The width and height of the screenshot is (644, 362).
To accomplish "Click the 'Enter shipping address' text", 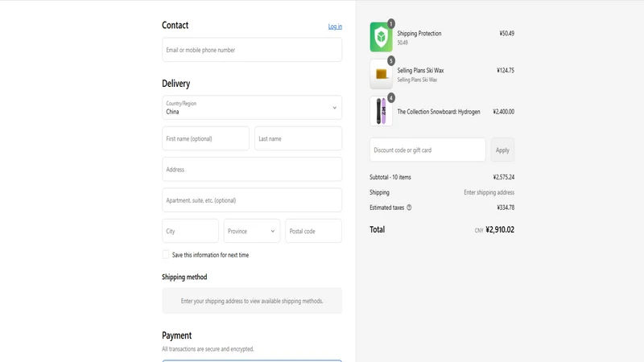I will [x=489, y=192].
